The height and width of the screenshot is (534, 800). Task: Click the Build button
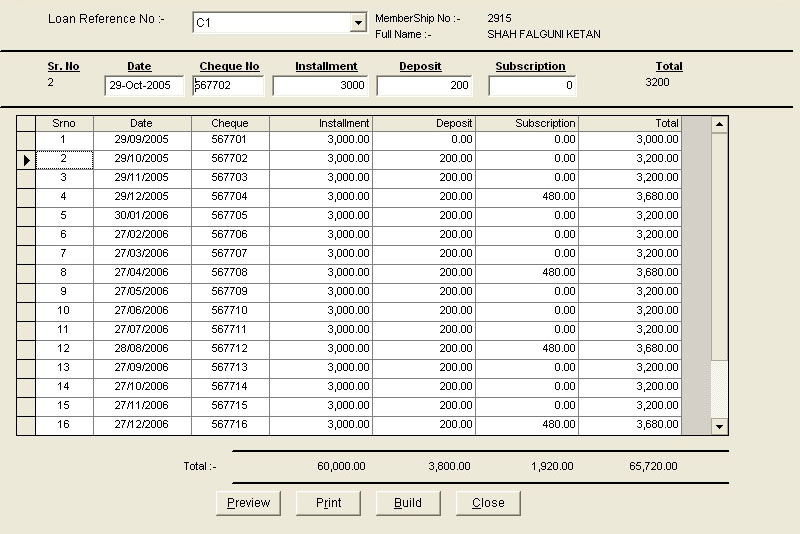click(408, 503)
